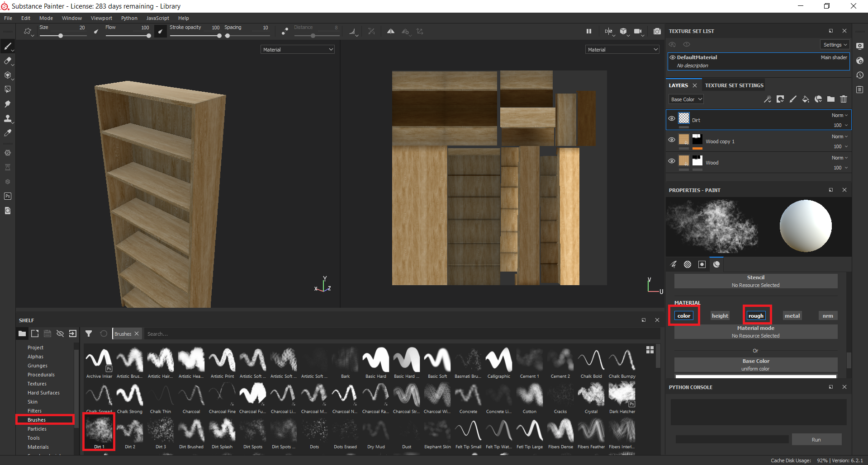Select the Clone stamp tool

point(8,118)
